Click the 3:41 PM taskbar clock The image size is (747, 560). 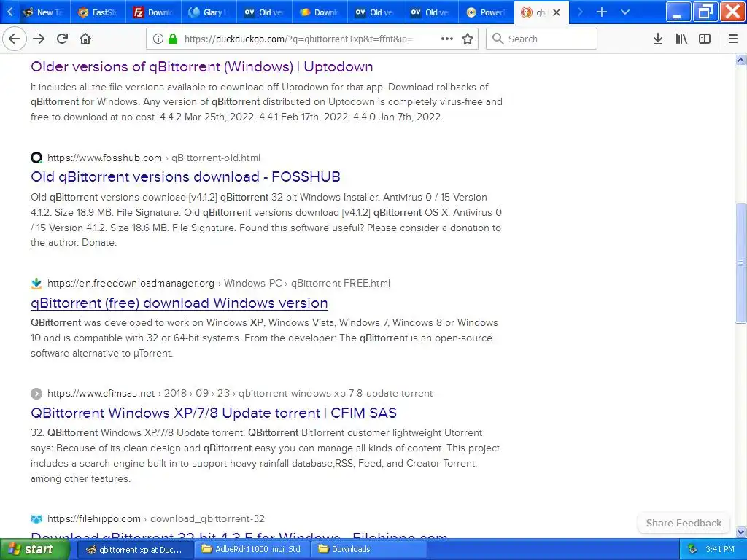click(720, 549)
